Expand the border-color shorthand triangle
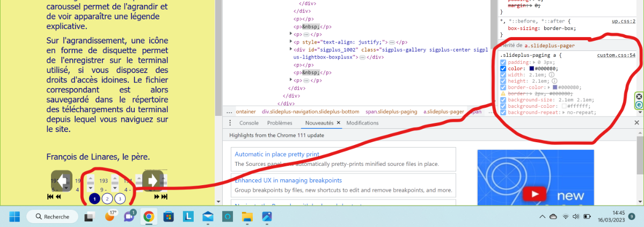Viewport: 644px width, 227px height. click(548, 87)
